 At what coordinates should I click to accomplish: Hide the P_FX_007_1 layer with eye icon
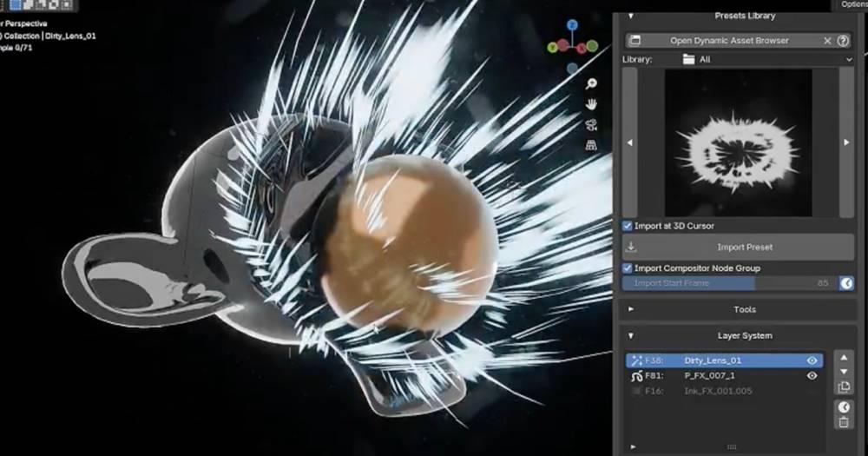point(812,376)
